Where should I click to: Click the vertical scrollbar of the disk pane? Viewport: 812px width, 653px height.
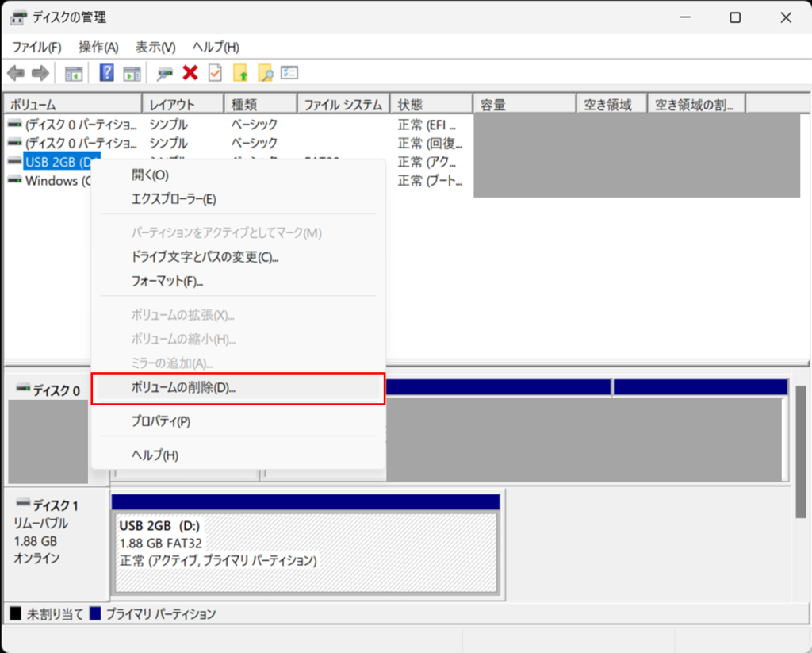click(801, 451)
